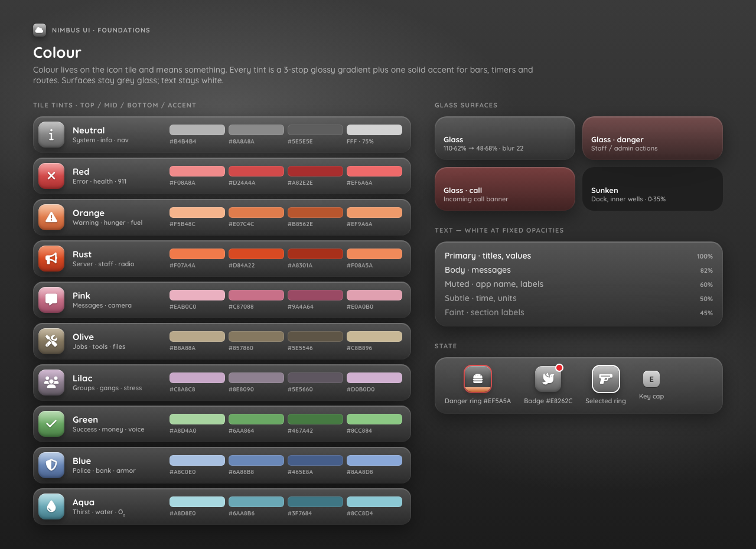The width and height of the screenshot is (756, 549).
Task: Choose the Neutral accent swatch FFF 75%
Action: pyautogui.click(x=374, y=130)
